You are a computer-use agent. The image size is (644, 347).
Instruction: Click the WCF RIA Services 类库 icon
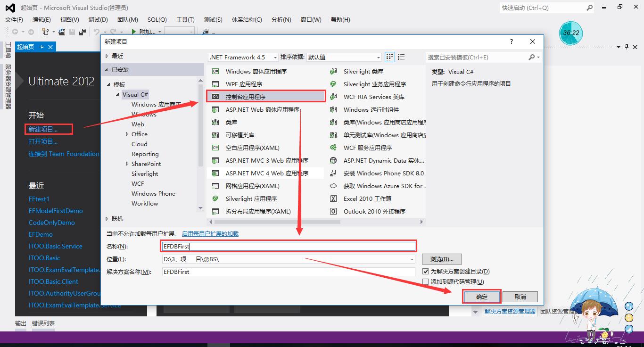[333, 97]
